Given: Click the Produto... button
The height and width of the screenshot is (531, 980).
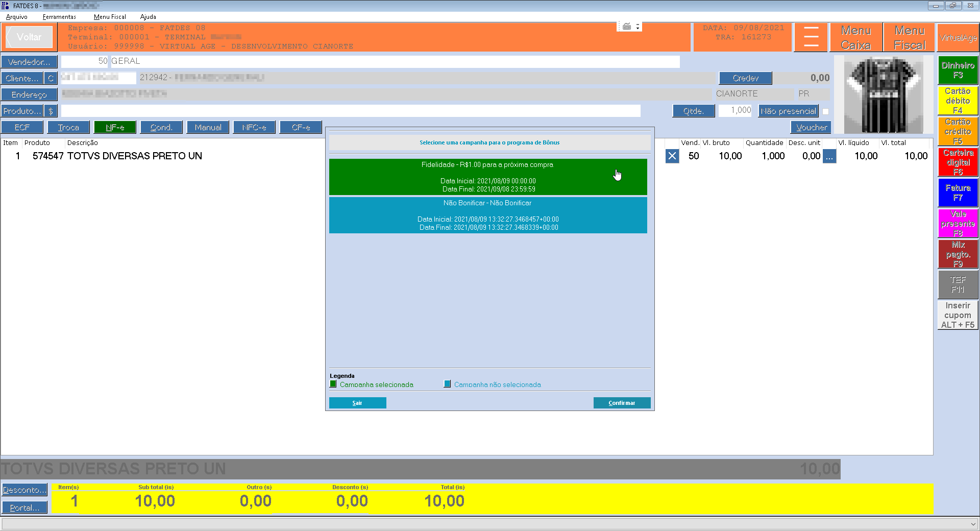Looking at the screenshot, I should 22,111.
